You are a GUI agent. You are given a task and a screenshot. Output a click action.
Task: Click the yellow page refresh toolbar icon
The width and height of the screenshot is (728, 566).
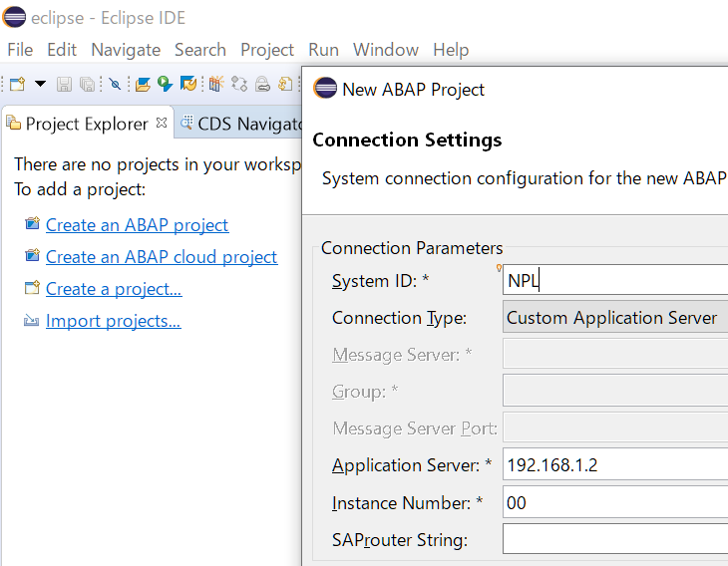(285, 84)
